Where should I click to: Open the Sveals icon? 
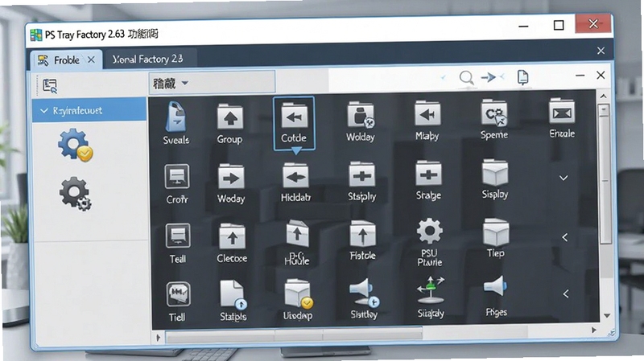click(x=176, y=117)
